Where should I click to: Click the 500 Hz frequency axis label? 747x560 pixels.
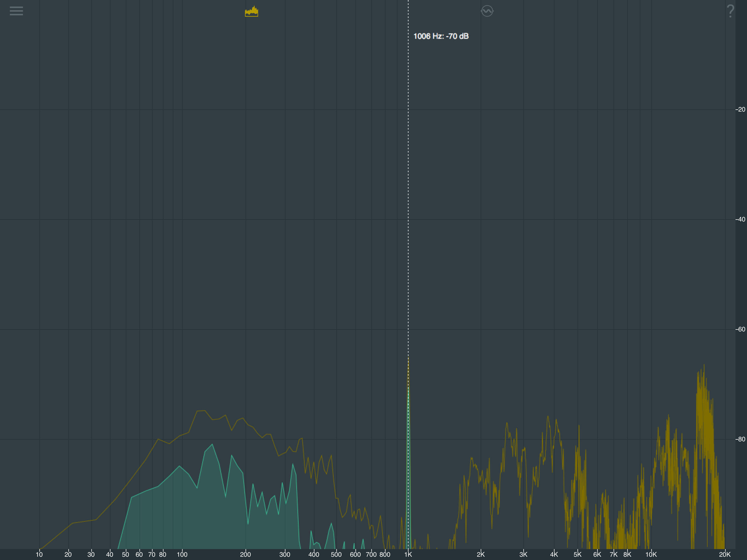(336, 554)
